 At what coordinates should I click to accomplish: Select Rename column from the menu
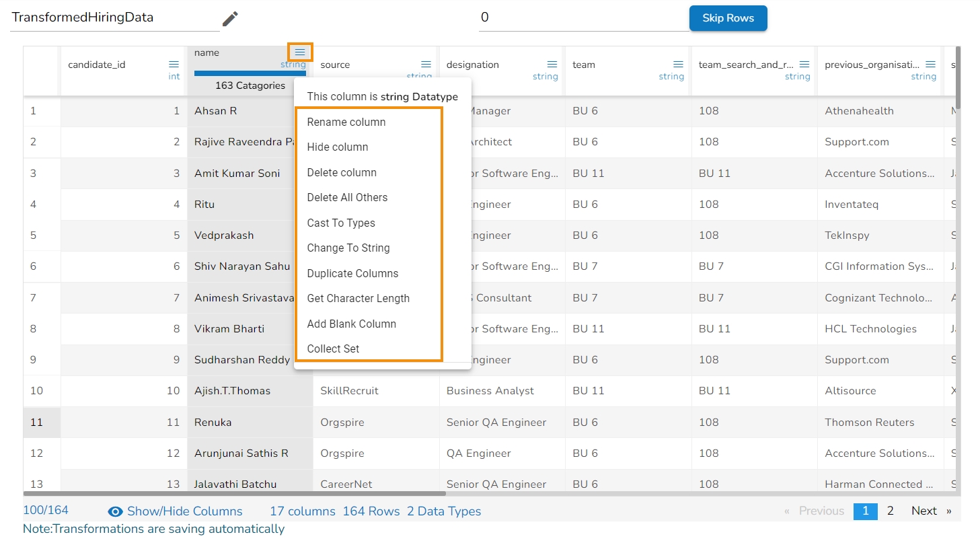pyautogui.click(x=346, y=122)
